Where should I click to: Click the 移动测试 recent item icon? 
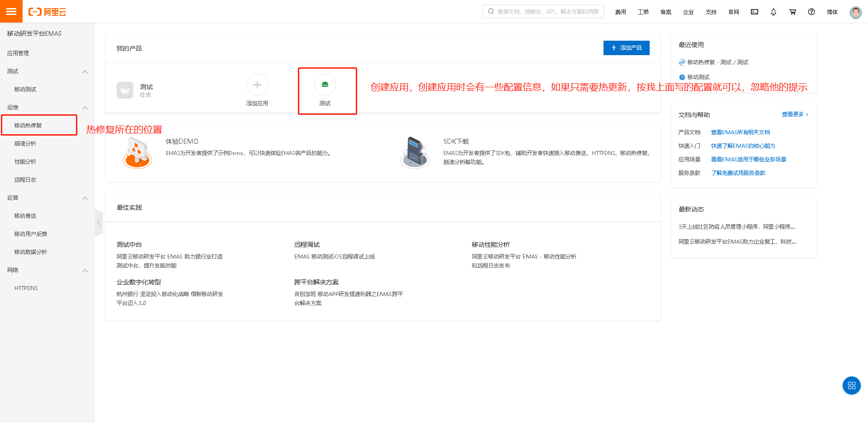(682, 77)
